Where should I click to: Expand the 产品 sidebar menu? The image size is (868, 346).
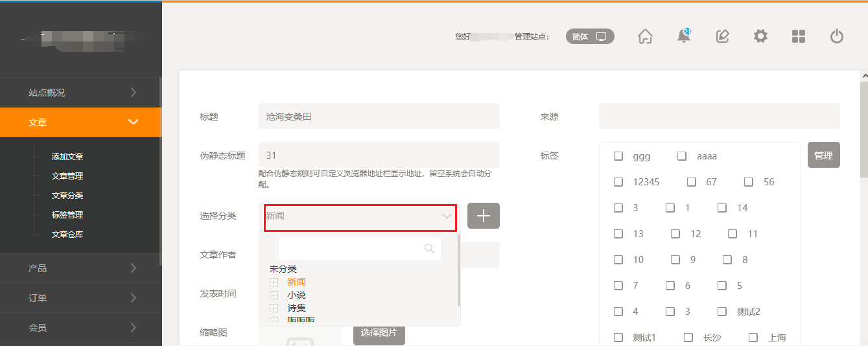pyautogui.click(x=80, y=268)
